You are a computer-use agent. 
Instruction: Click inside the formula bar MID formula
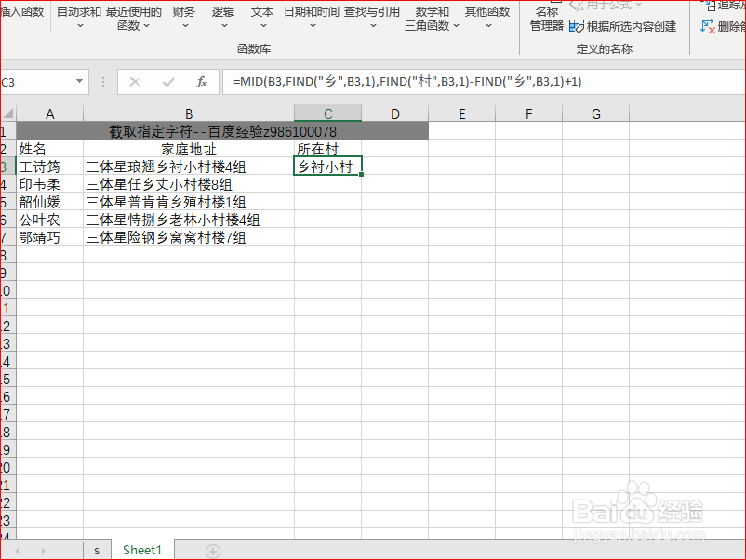click(x=372, y=82)
